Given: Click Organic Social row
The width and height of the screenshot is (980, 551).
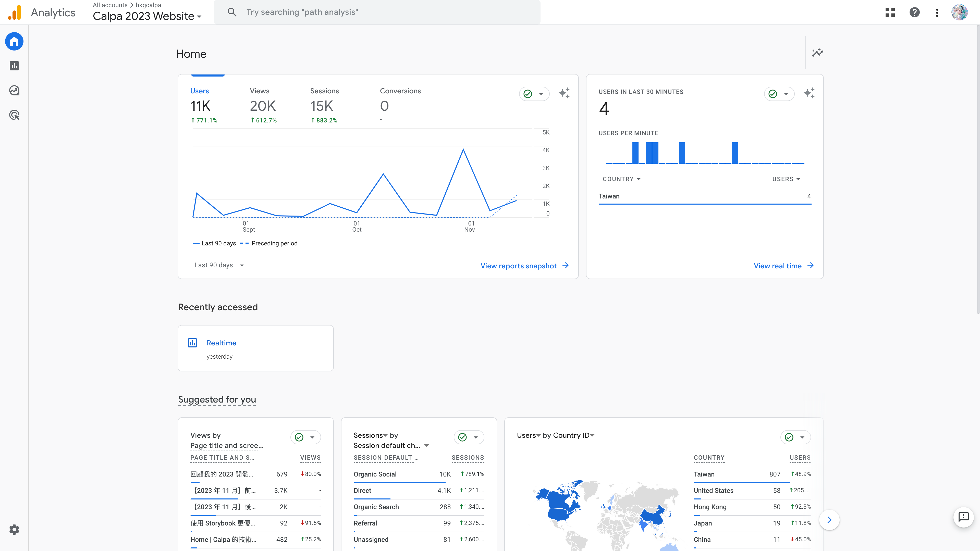Looking at the screenshot, I should 419,474.
